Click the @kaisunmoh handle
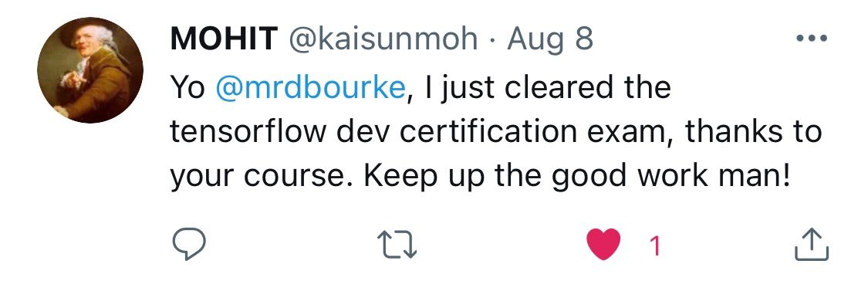868x291 pixels. [383, 39]
